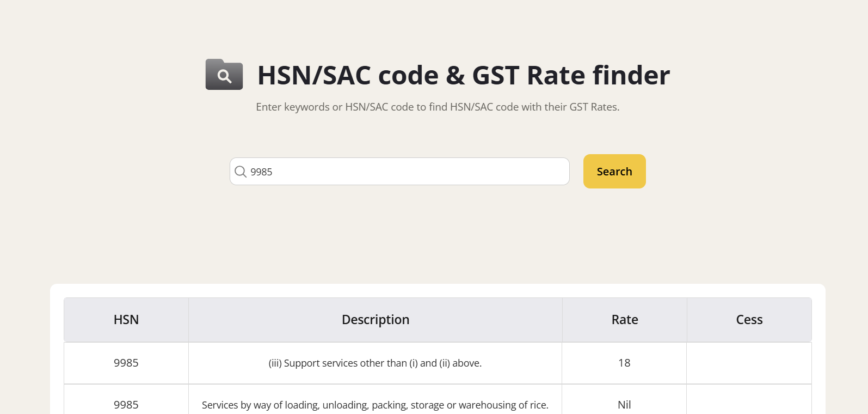
Task: Focus the HSN/SAC keyword search field
Action: (408, 172)
